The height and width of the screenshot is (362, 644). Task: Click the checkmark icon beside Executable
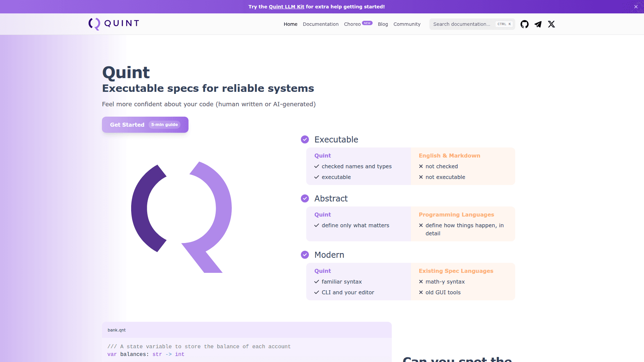click(305, 139)
